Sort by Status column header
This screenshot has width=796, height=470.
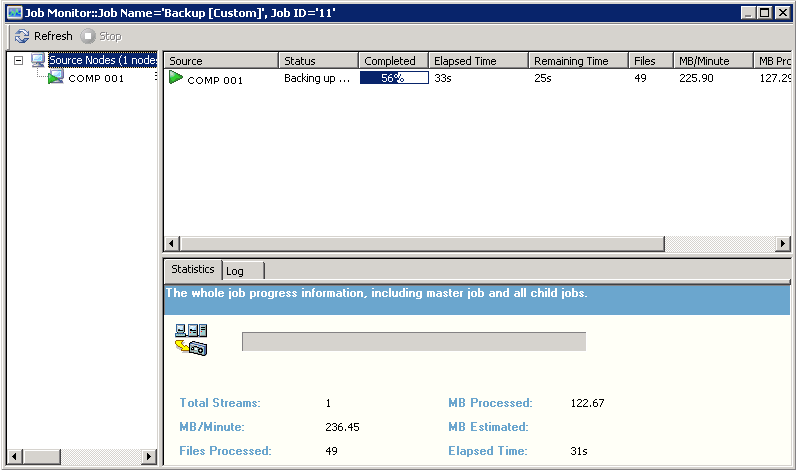click(x=317, y=61)
